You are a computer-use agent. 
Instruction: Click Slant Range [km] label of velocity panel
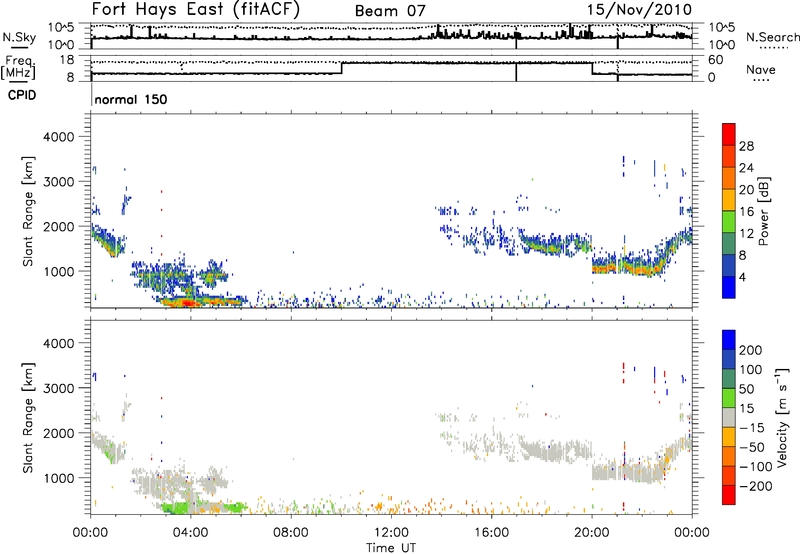(28, 418)
